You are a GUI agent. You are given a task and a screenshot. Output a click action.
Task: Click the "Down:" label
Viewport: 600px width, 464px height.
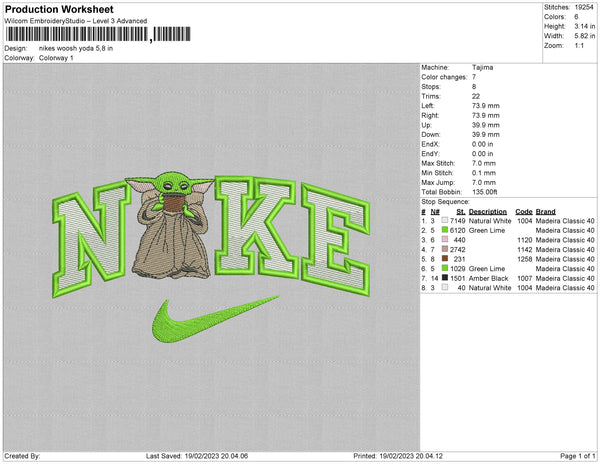pyautogui.click(x=431, y=134)
